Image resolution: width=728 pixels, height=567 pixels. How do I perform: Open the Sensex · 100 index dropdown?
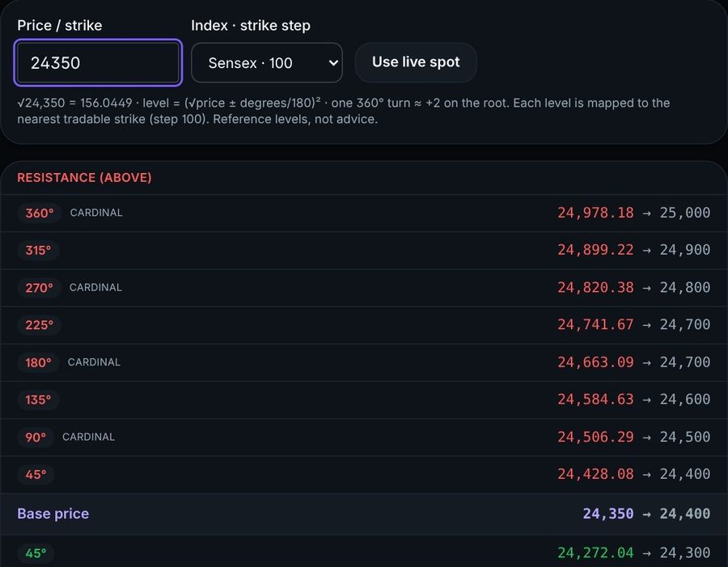tap(266, 63)
